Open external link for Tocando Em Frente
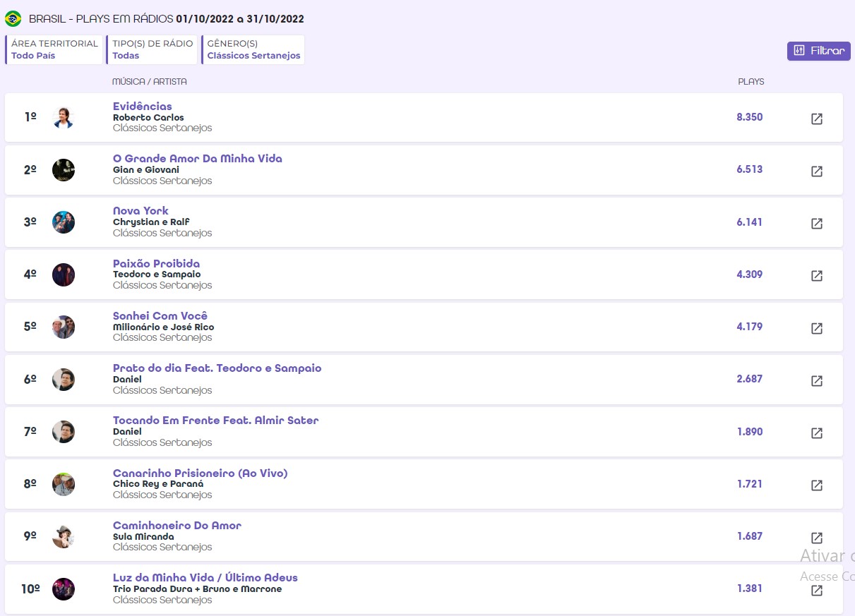Image resolution: width=855 pixels, height=616 pixels. click(816, 433)
